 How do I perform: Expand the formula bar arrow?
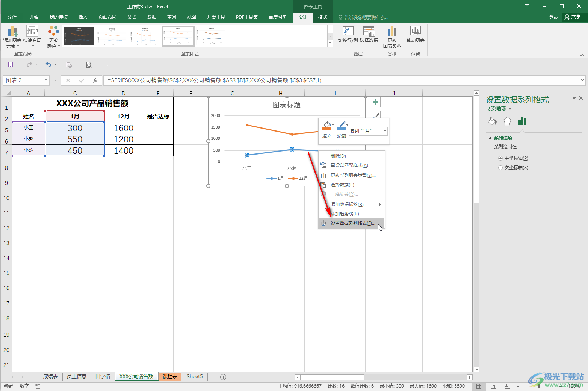coord(582,80)
